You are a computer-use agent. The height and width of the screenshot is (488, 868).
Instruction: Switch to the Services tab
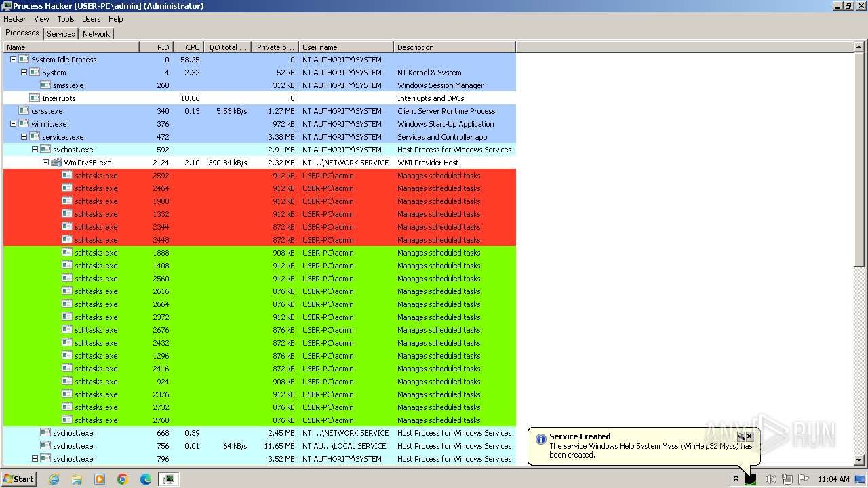click(x=61, y=34)
